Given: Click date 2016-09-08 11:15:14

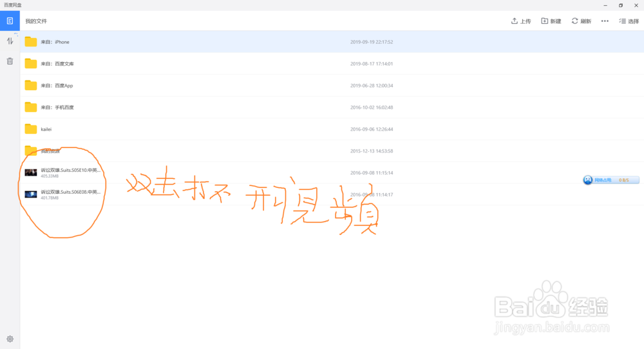Looking at the screenshot, I should click(372, 173).
